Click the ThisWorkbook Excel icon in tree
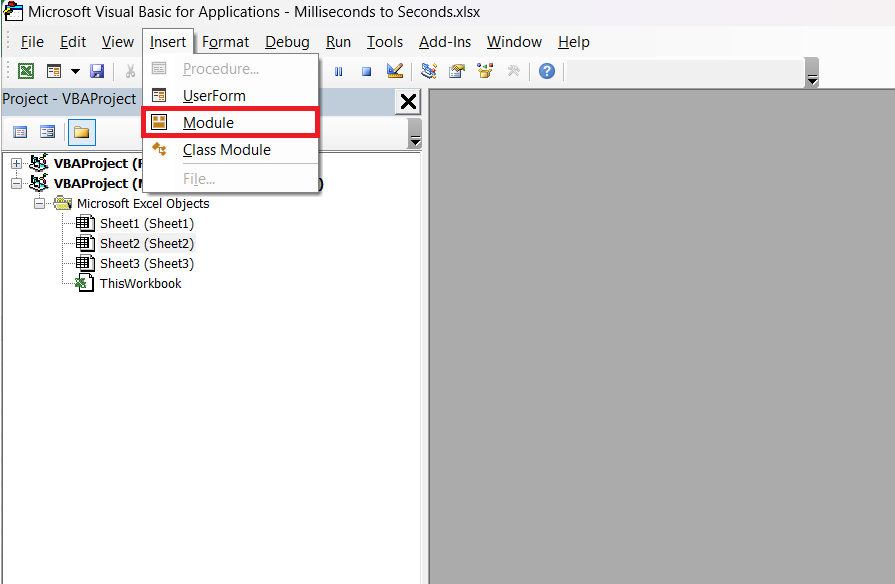This screenshot has height=584, width=895. coord(85,283)
